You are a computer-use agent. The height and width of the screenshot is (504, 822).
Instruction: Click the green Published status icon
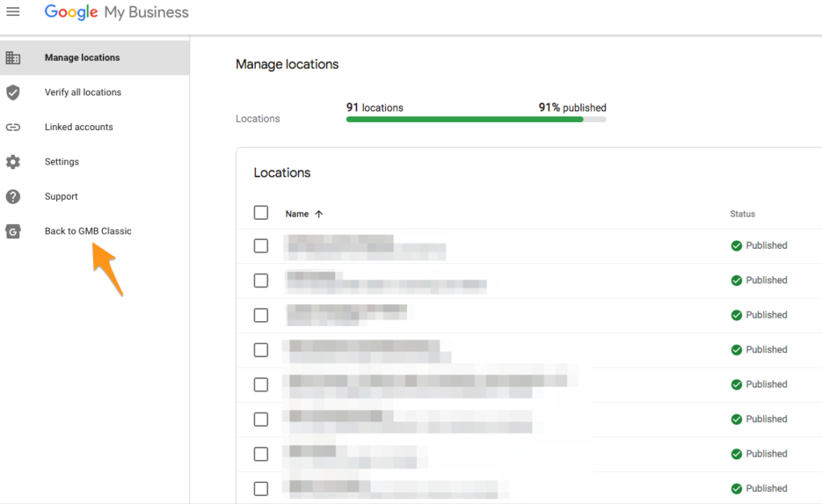pyautogui.click(x=736, y=246)
